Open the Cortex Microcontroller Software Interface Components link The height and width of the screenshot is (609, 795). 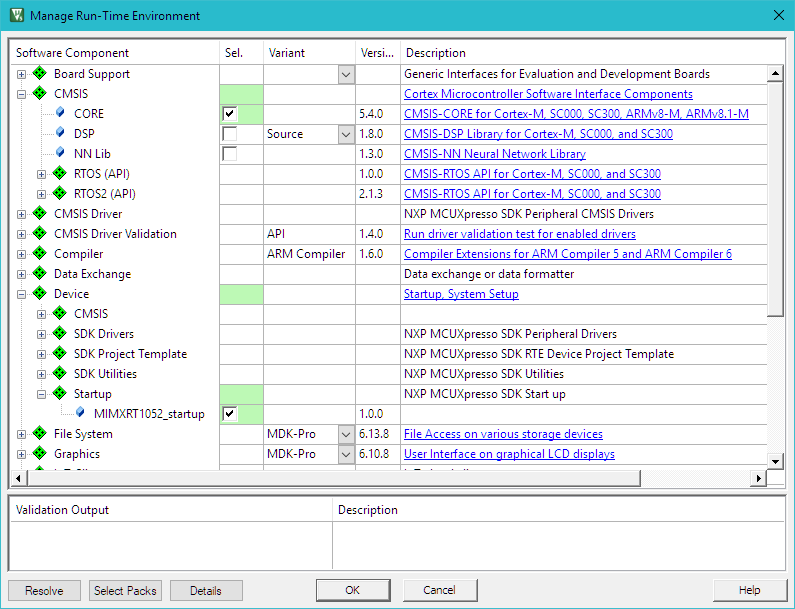(548, 94)
